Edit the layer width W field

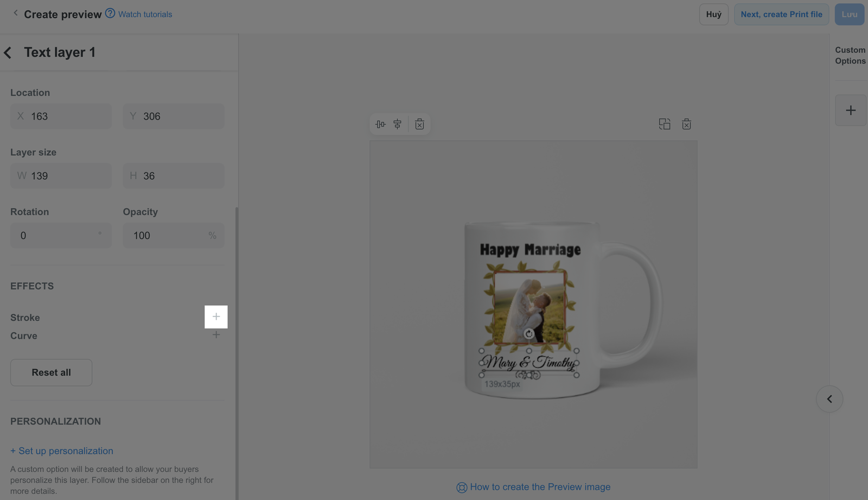[x=61, y=176]
